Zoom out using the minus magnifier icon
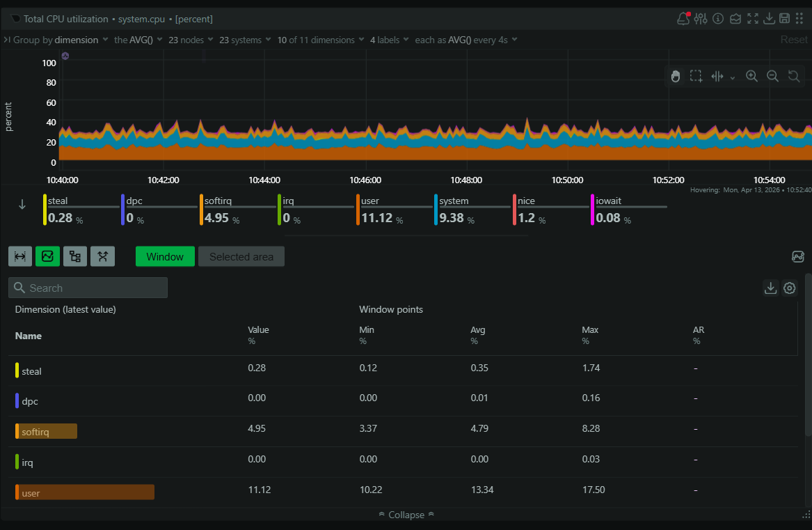Viewport: 812px width, 530px height. 772,76
